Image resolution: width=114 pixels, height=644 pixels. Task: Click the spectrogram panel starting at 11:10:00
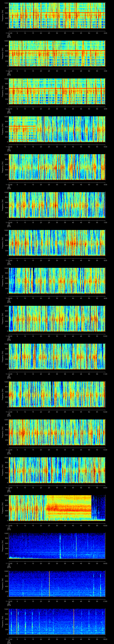[57, 357]
